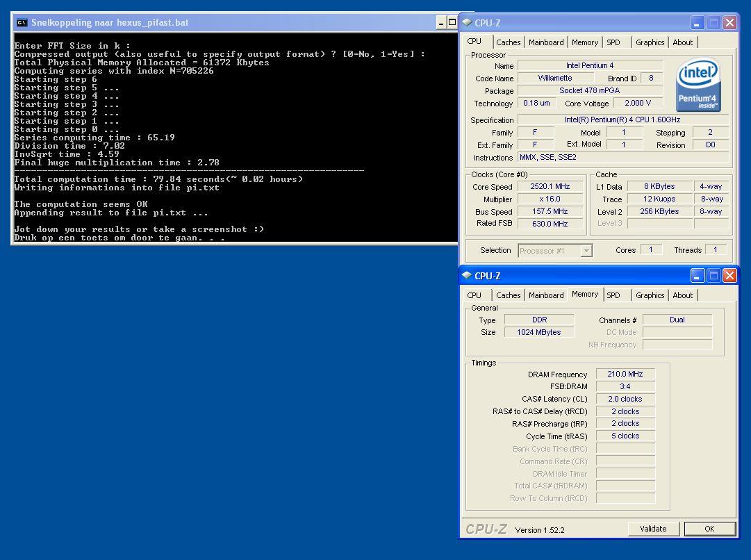Click the Brand ID value '8'
Image resolution: width=751 pixels, height=560 pixels.
651,78
